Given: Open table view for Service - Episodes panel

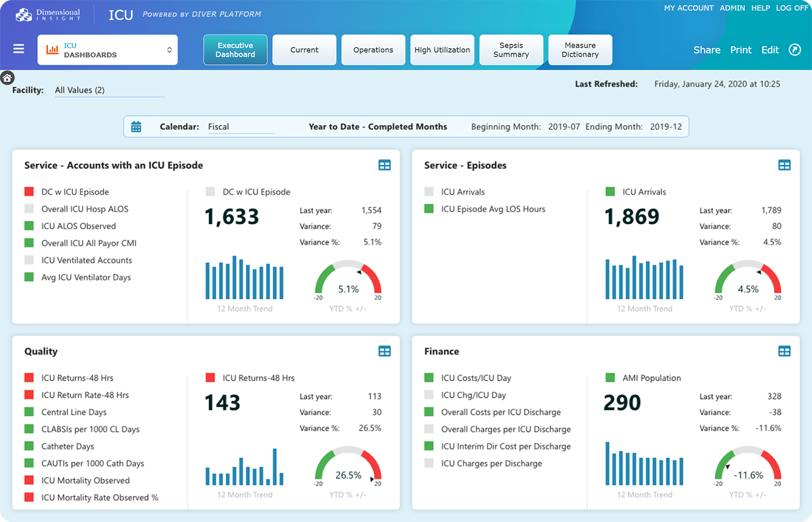Looking at the screenshot, I should tap(784, 165).
